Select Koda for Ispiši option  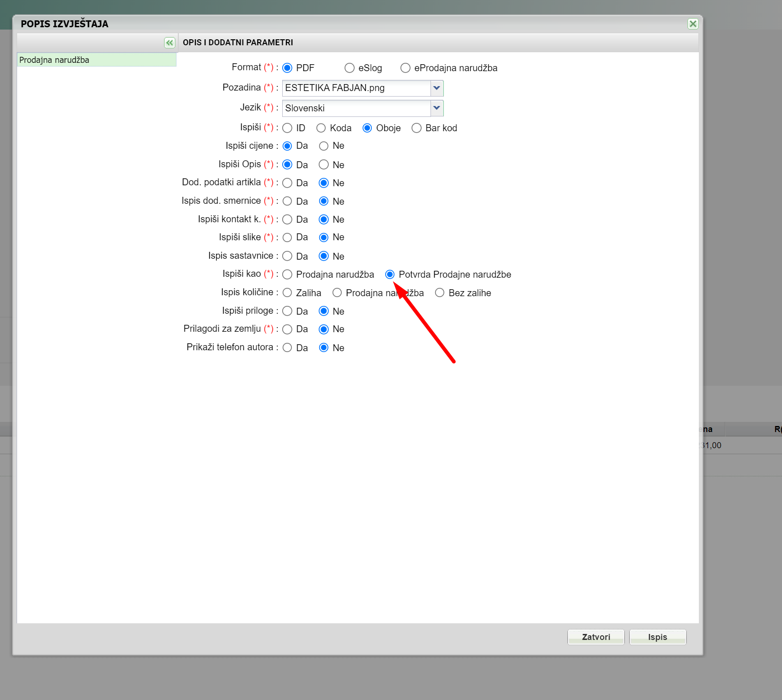[x=321, y=128]
